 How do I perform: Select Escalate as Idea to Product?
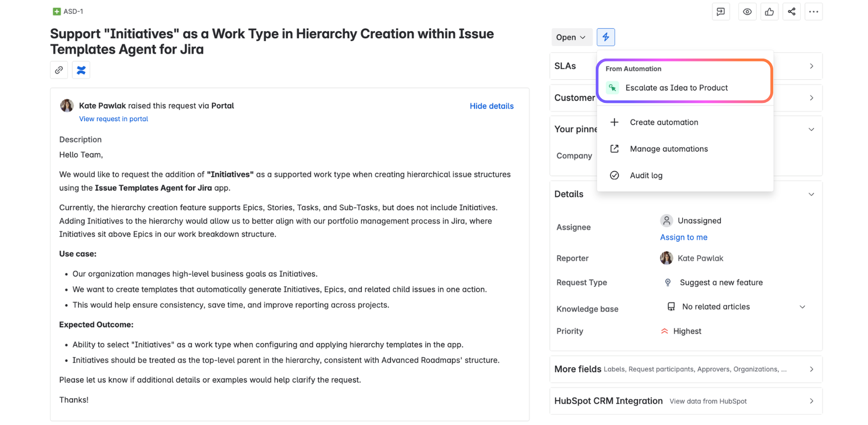(x=684, y=88)
